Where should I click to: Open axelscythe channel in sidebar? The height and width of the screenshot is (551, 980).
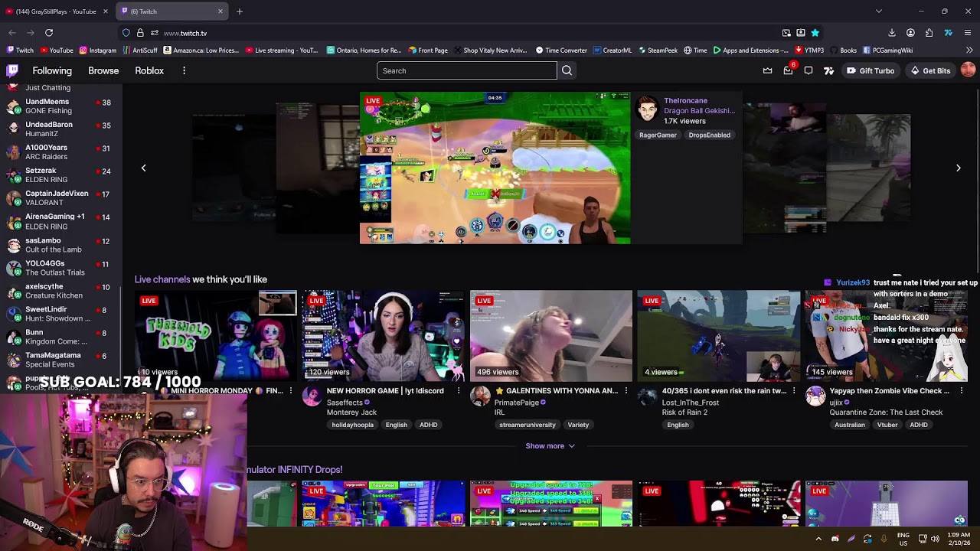61,291
